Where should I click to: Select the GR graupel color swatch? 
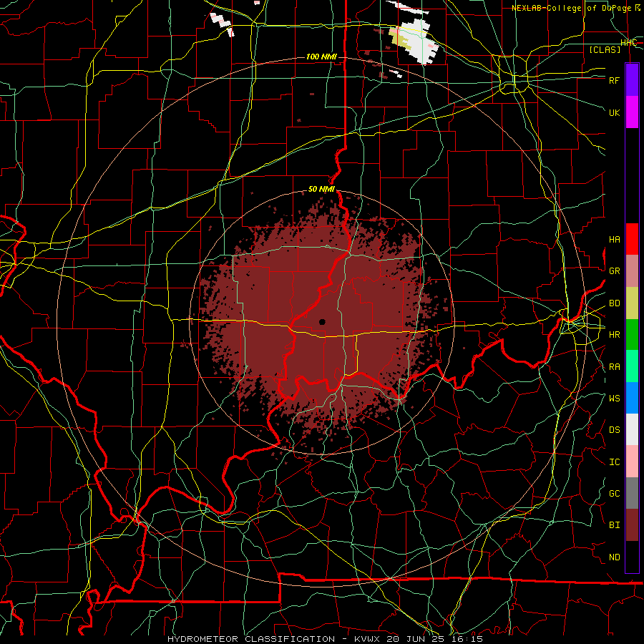coord(632,271)
